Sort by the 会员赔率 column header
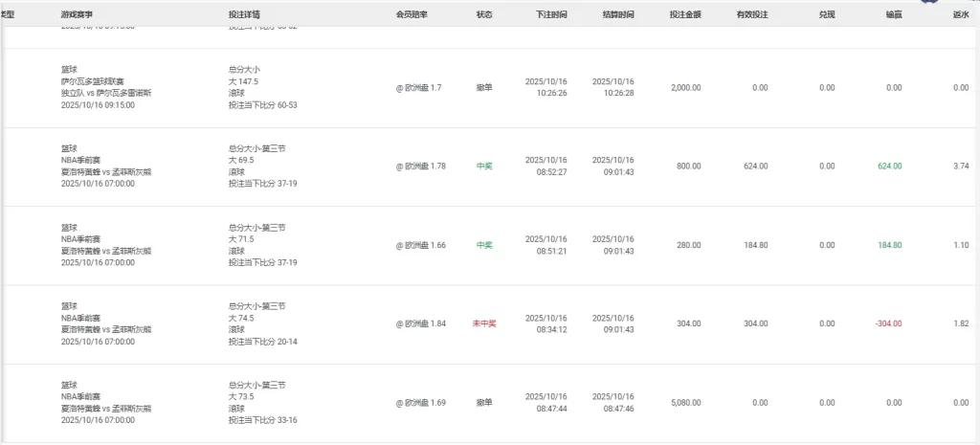This screenshot has width=980, height=445. pos(412,15)
